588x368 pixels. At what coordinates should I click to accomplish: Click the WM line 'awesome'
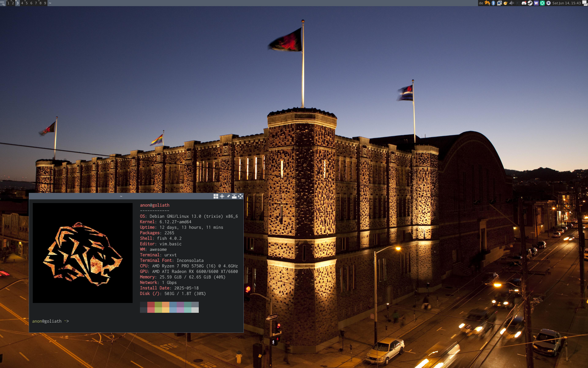point(153,249)
